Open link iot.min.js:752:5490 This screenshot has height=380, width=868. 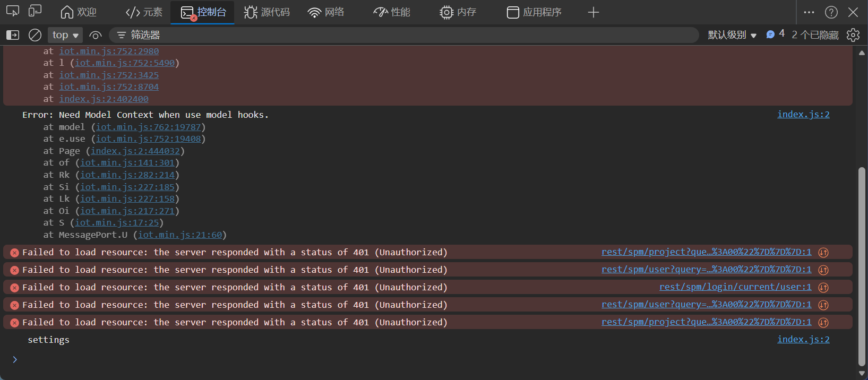(x=125, y=63)
